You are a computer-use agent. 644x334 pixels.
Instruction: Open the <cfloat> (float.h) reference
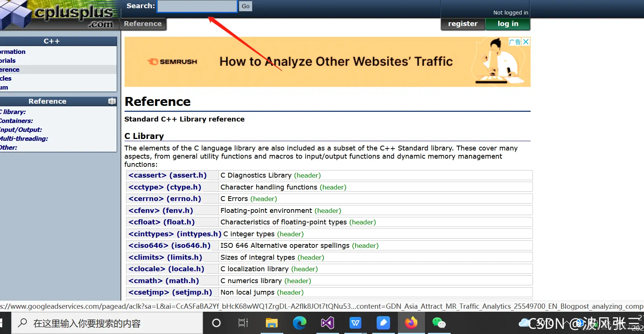161,222
